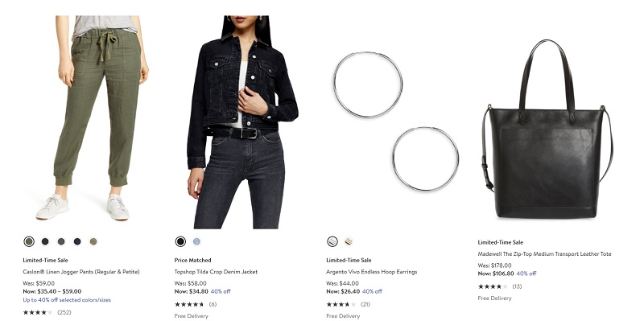Open Topshop Tilda Crop Denim Jacket link
This screenshot has height=321, width=644.
pos(216,272)
